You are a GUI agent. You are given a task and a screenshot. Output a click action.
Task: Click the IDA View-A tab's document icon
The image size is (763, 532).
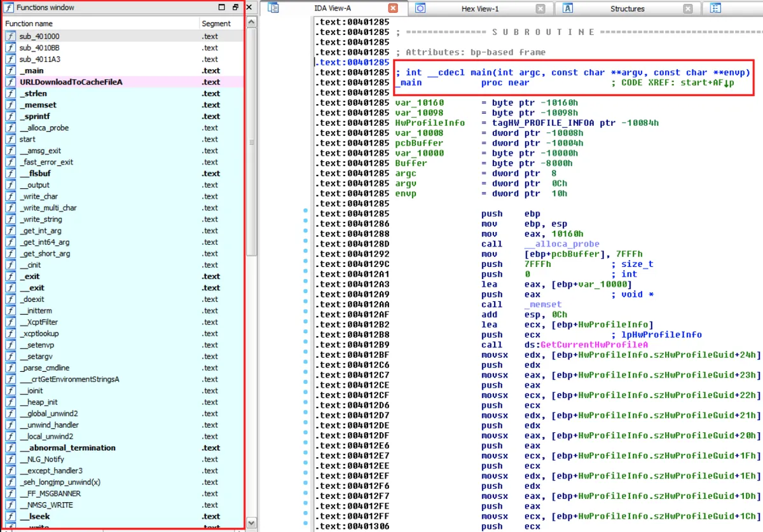point(273,8)
